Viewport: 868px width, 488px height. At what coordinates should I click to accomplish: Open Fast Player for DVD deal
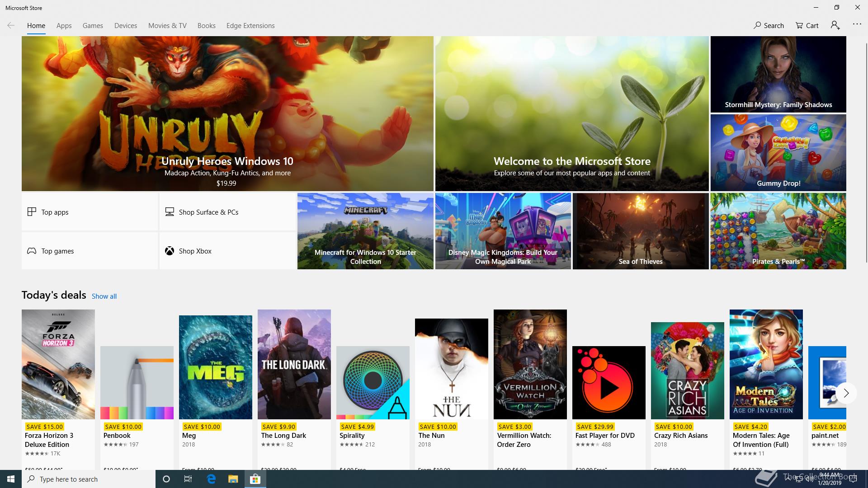click(609, 408)
